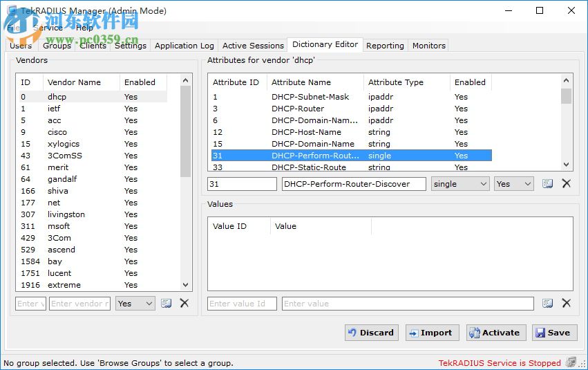588x370 pixels.
Task: Click the 'Enter value' input field
Action: [x=408, y=304]
